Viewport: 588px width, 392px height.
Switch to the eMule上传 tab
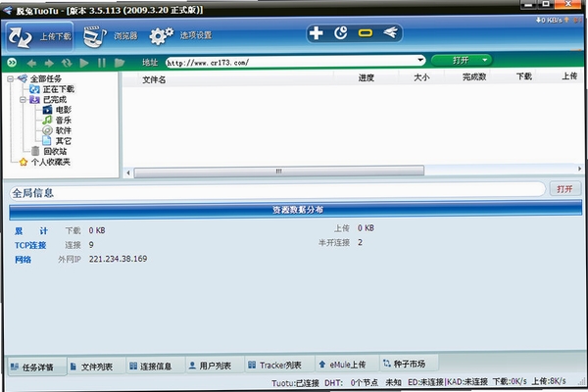[x=347, y=365]
